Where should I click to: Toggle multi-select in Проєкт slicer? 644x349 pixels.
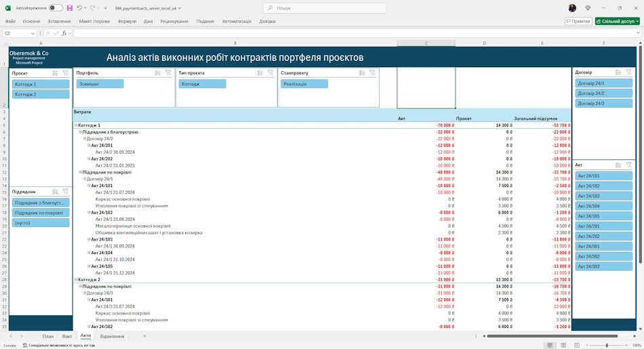pyautogui.click(x=55, y=73)
